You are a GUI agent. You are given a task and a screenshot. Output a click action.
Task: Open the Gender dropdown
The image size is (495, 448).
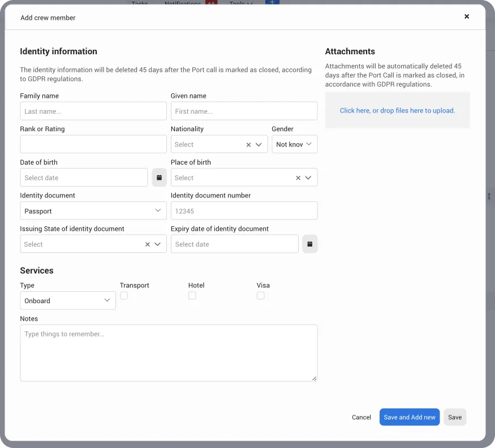pyautogui.click(x=295, y=144)
